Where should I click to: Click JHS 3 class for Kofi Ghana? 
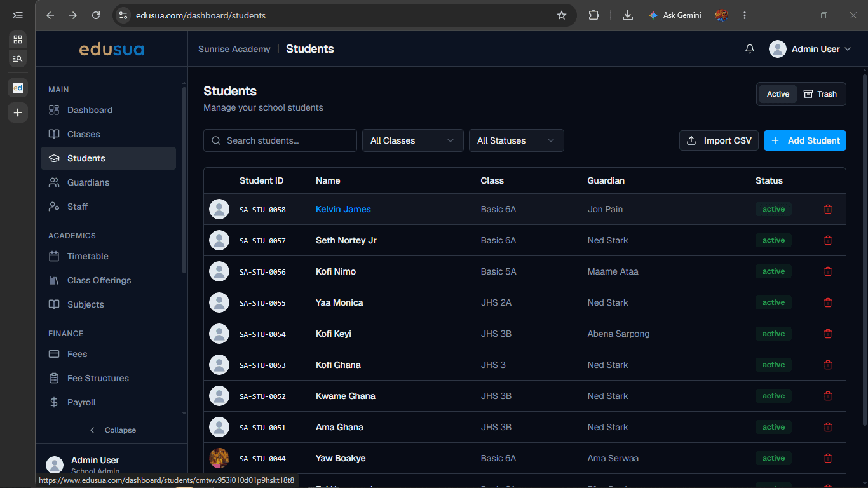(494, 365)
